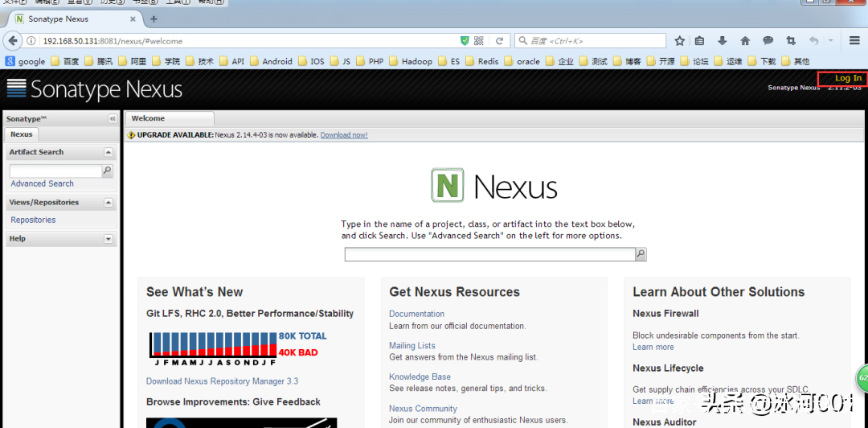Select the Welcome tab

coord(170,118)
